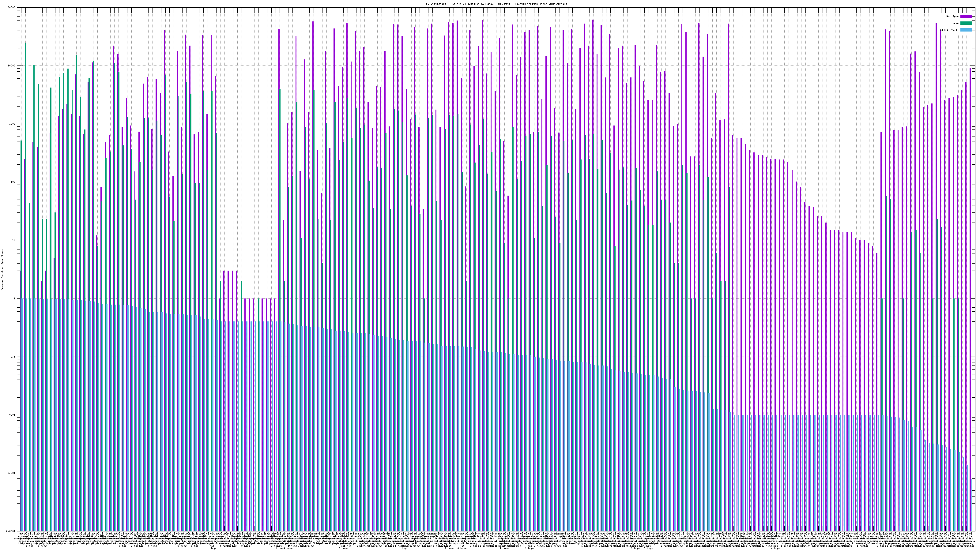Image resolution: width=980 pixels, height=551 pixels.
Task: Click the 1000 y-axis tick label
Action: pyautogui.click(x=13, y=124)
